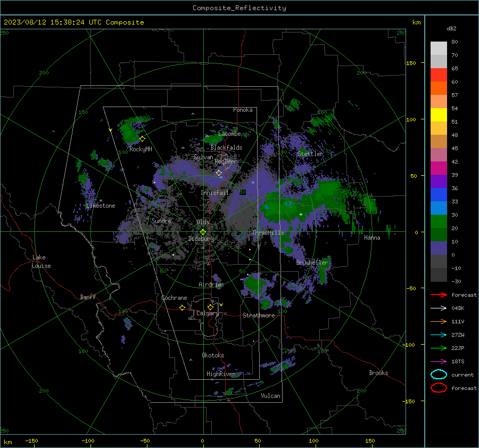
Task: Click the blue 33-36 dBZ swatch
Action: tap(439, 195)
